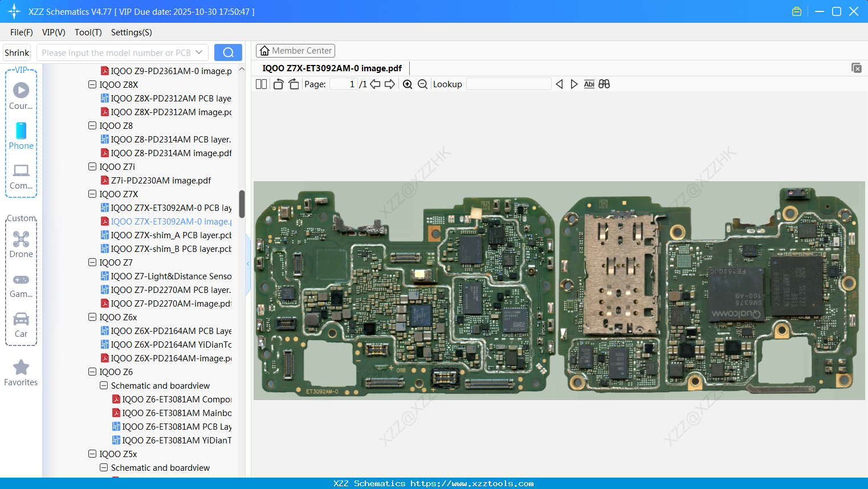
Task: Open the Drone category
Action: (x=21, y=244)
